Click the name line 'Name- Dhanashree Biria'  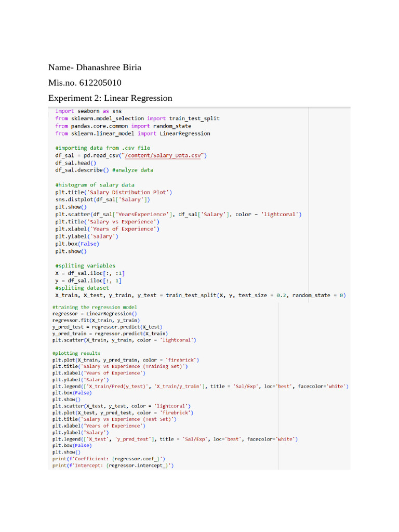[x=95, y=68]
